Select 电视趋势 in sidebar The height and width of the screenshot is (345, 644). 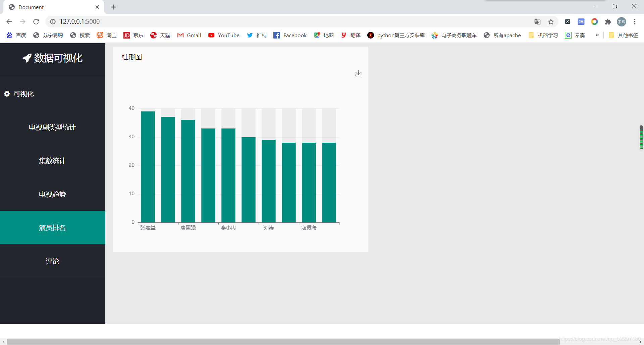coord(52,194)
